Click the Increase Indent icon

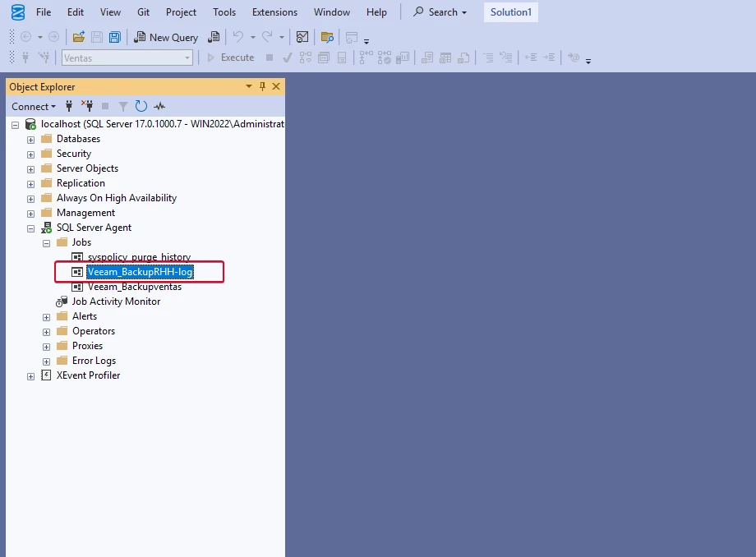click(x=549, y=58)
